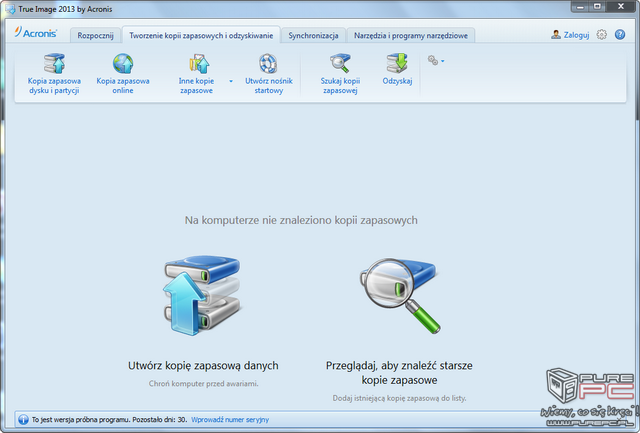Click Utwórz kopię zapasową danych heading
Viewport: 640px width, 433px height.
[203, 366]
